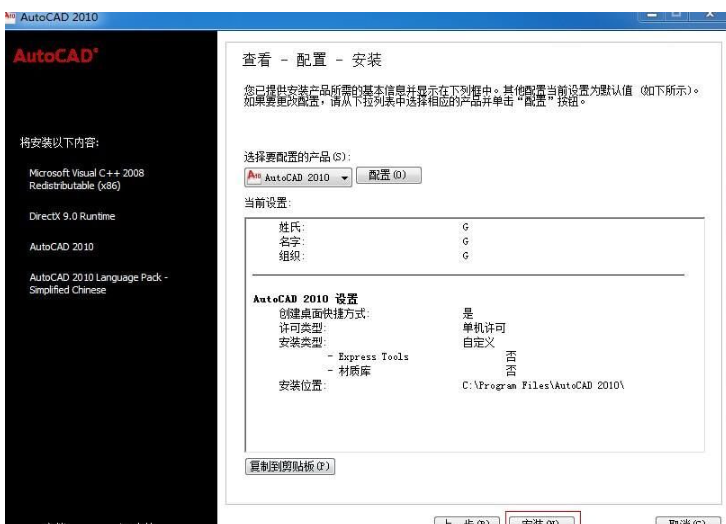Image resolution: width=726 pixels, height=524 pixels.
Task: Close the AutoCAD 2010 installer window
Action: [x=708, y=16]
